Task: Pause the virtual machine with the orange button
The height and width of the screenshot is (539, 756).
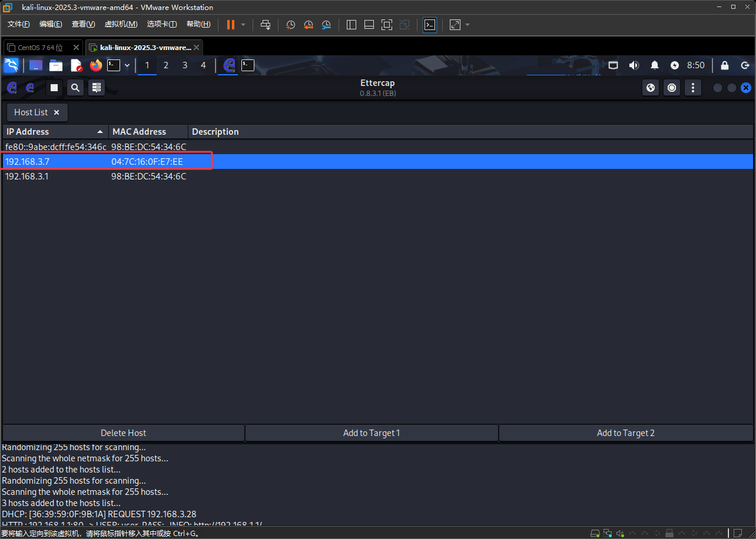Action: click(x=230, y=25)
